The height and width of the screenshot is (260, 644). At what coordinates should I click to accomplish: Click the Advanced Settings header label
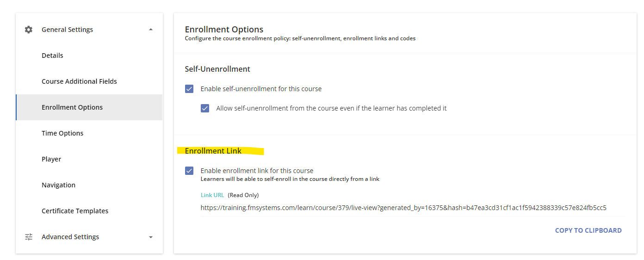(70, 237)
